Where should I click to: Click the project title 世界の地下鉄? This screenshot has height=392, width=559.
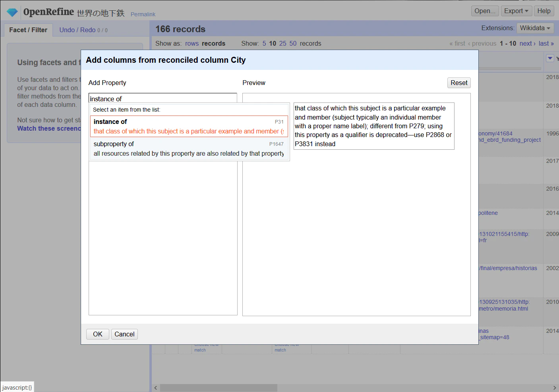click(x=101, y=13)
